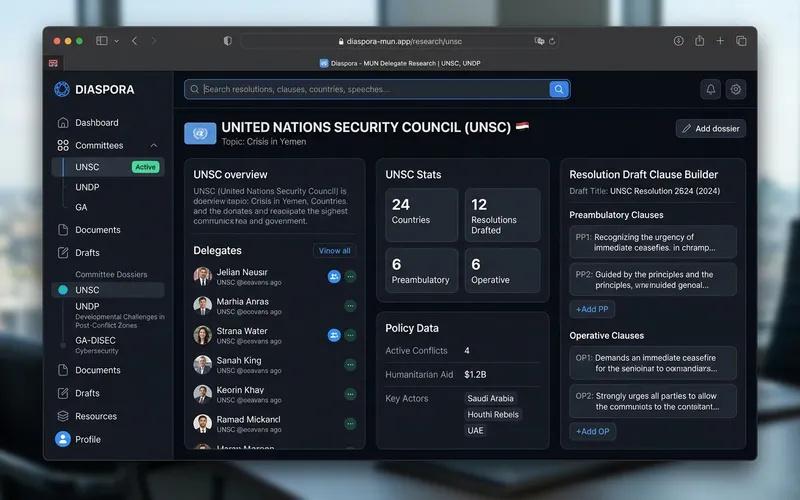Focus the search resolutions input field
Viewport: 800px width, 500px height.
click(x=367, y=89)
